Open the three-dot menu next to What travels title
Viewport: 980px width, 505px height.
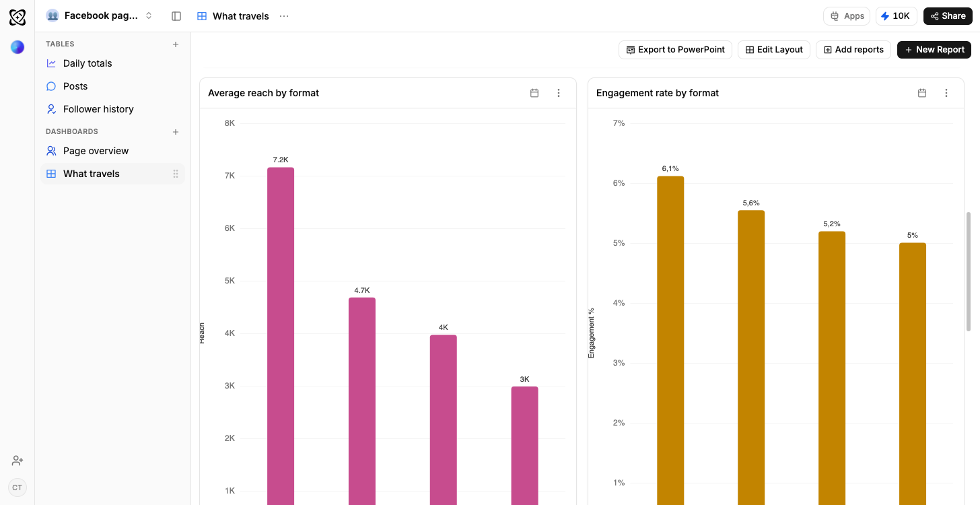(x=284, y=16)
